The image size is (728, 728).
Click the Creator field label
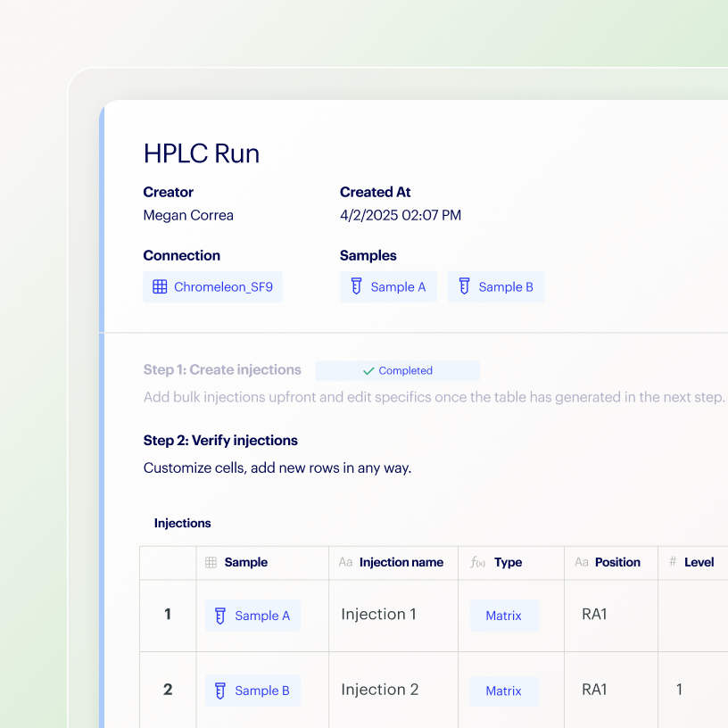(168, 192)
